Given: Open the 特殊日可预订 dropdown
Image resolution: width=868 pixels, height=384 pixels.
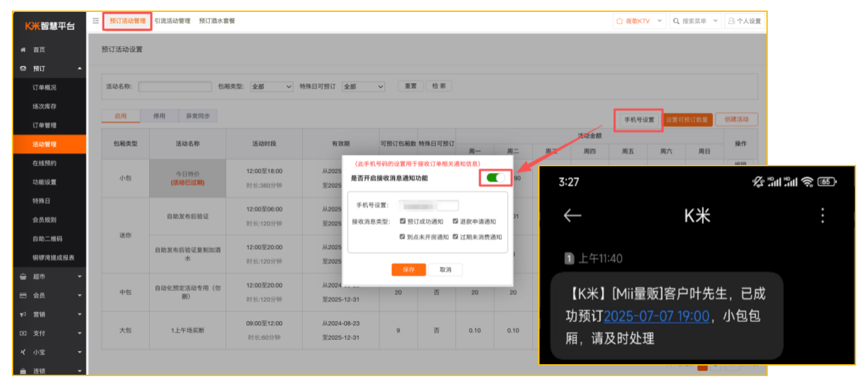Looking at the screenshot, I should [363, 86].
